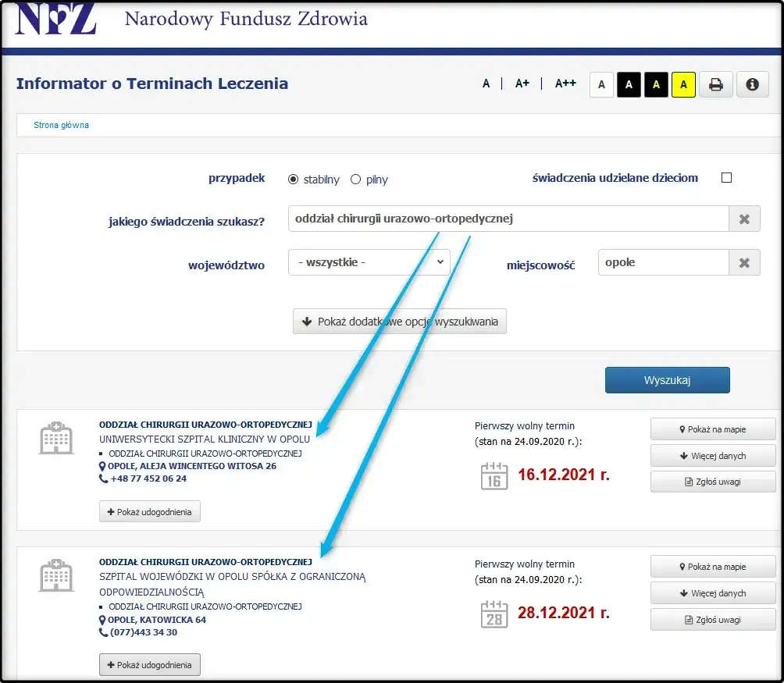Expand Pokaż dodatkowe opcje wyszukiwania
This screenshot has height=683, width=784.
[x=399, y=321]
